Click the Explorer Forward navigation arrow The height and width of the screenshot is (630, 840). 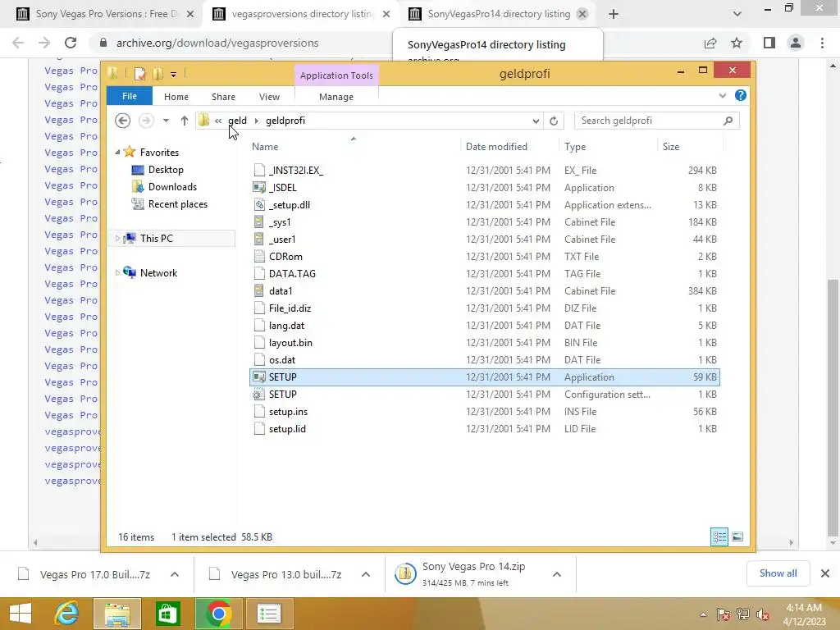tap(145, 121)
